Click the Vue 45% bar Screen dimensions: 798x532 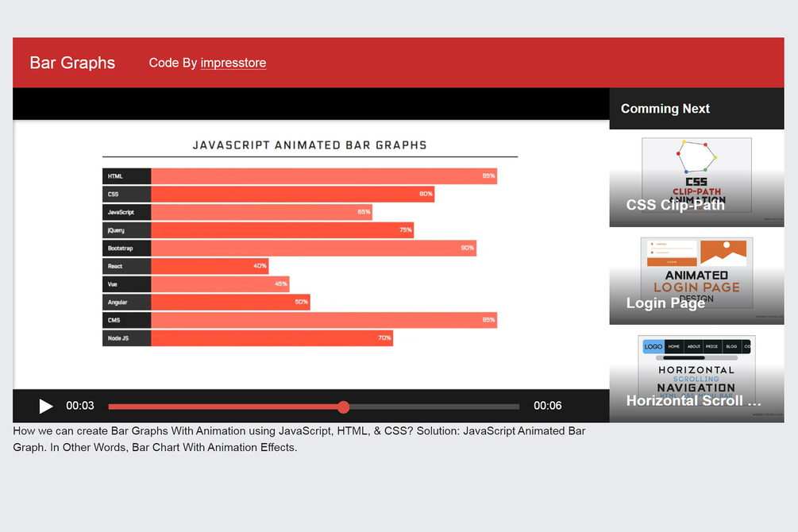220,284
